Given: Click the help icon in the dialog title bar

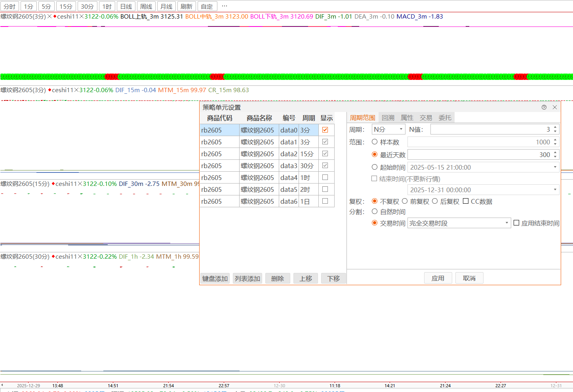Looking at the screenshot, I should (544, 107).
